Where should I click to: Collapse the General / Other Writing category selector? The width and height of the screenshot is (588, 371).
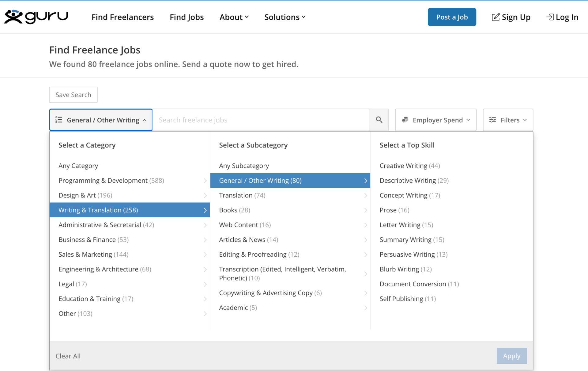pos(101,120)
